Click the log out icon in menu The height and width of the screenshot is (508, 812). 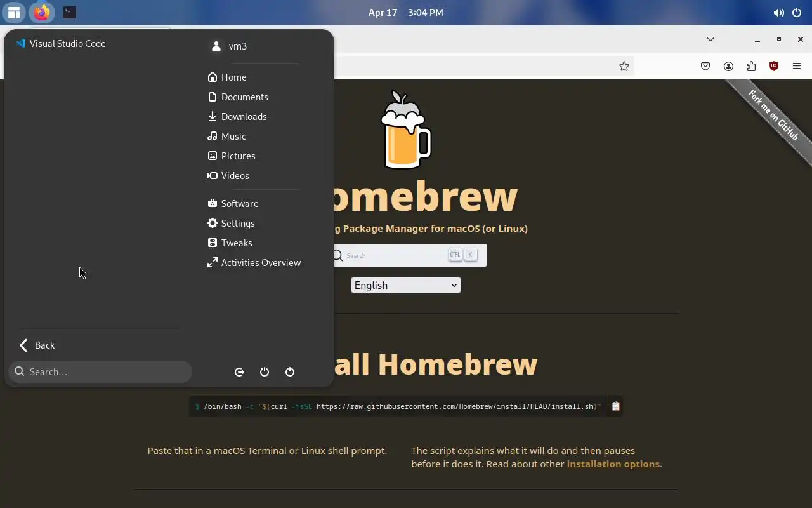pos(239,372)
